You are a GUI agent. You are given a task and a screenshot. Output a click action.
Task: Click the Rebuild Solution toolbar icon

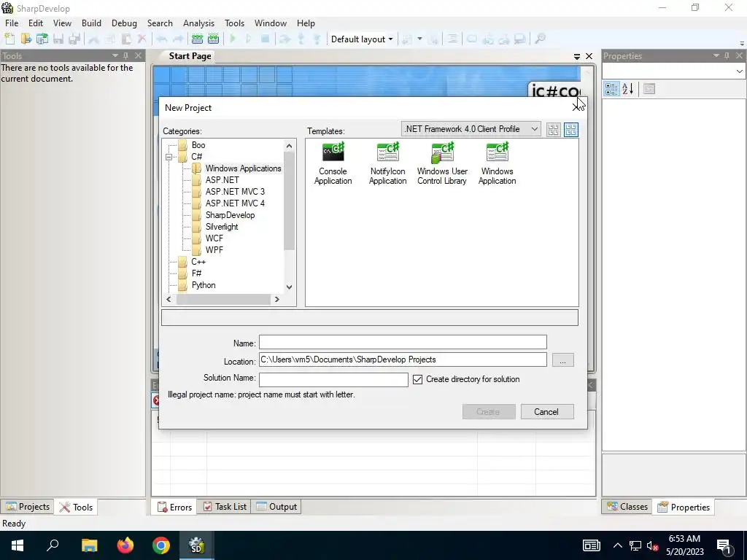click(214, 39)
